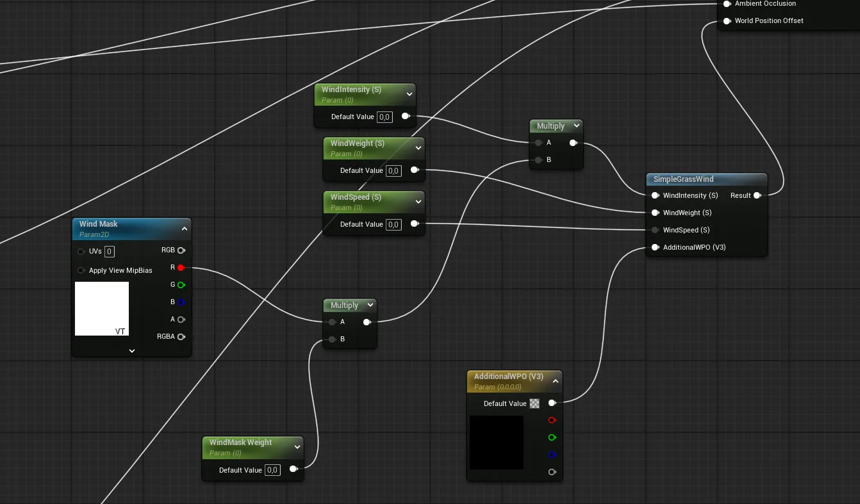Select the SimpleGrassWind node title
The image size is (860, 504).
(683, 179)
